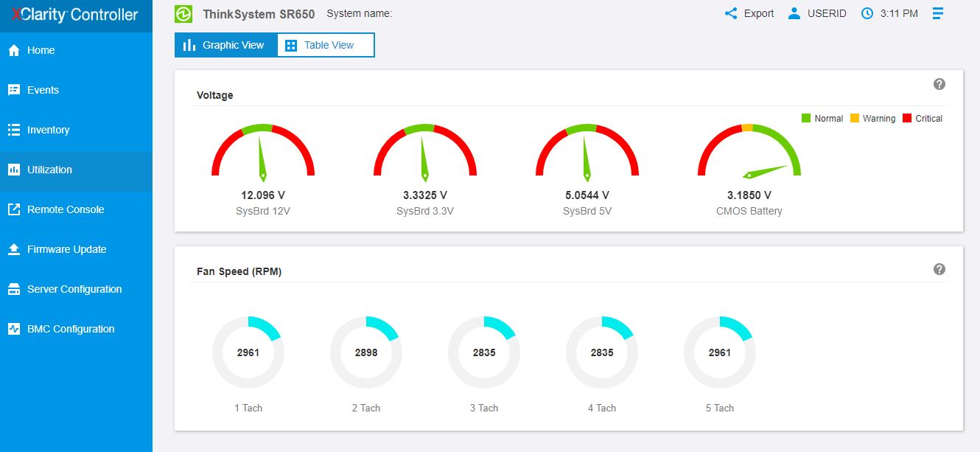Click the 3:11 PM time text
The height and width of the screenshot is (452, 980).
[x=899, y=13]
